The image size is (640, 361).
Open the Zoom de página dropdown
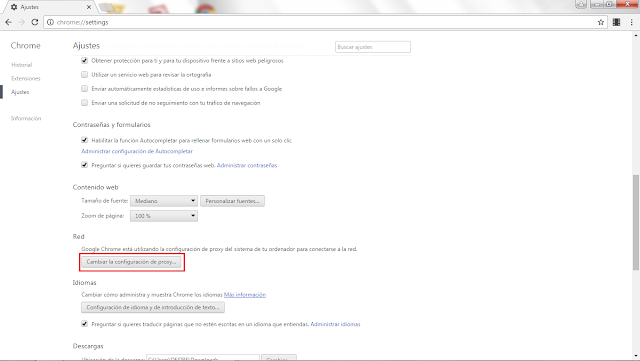pos(164,216)
